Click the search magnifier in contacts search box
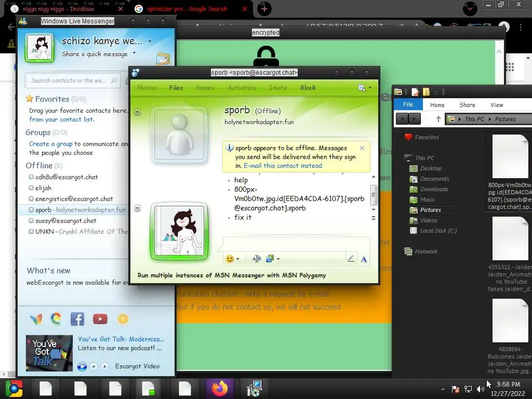The height and width of the screenshot is (399, 532). point(114,81)
